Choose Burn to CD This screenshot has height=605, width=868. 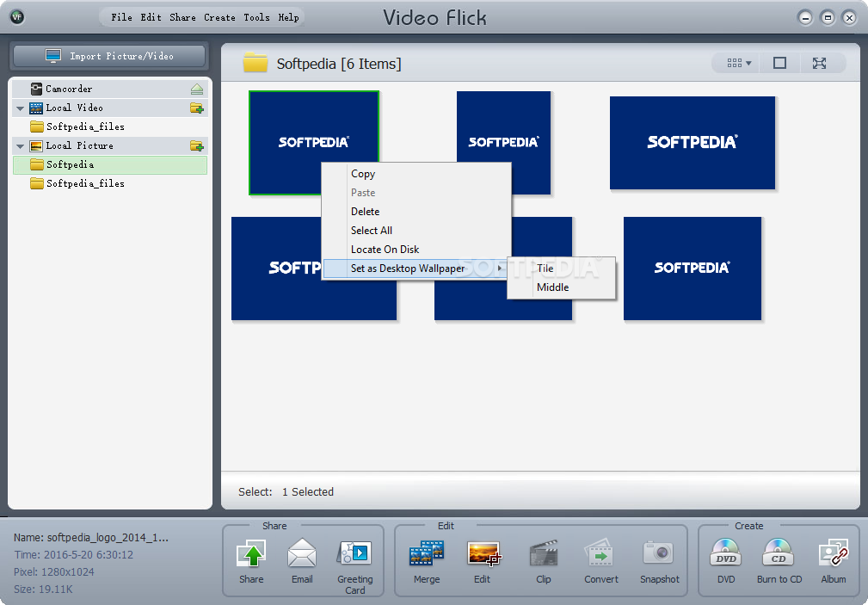[x=779, y=554]
